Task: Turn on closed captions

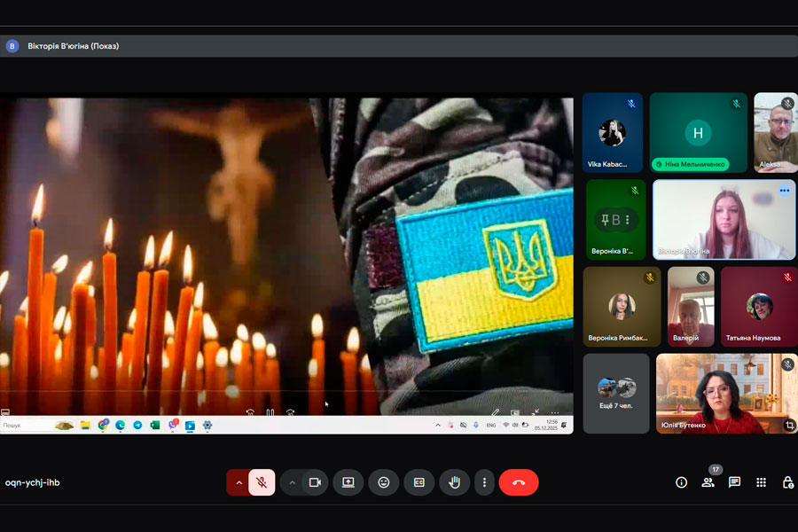Action: point(419,482)
